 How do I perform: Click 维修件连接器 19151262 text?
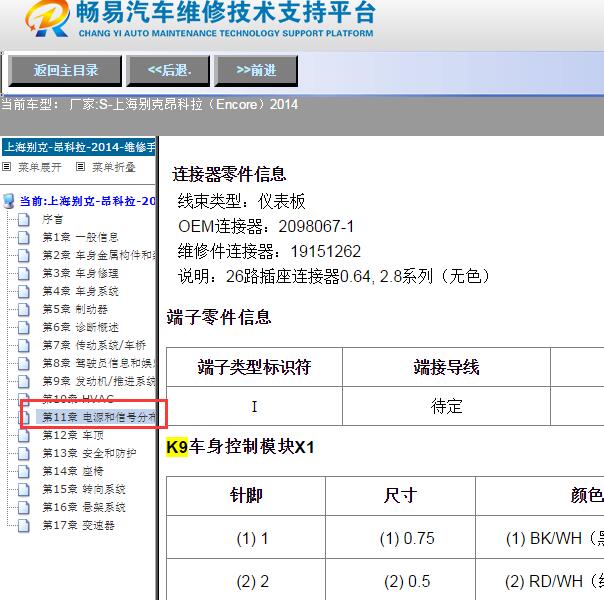point(269,251)
